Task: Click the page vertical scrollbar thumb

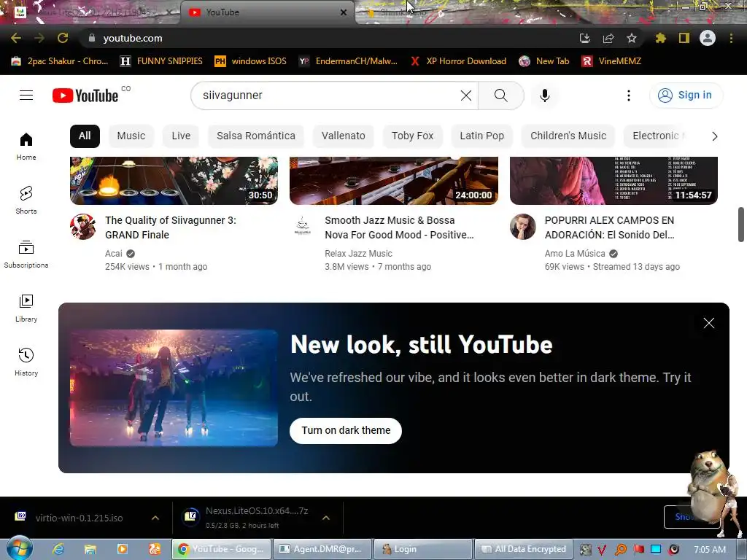Action: click(x=741, y=225)
